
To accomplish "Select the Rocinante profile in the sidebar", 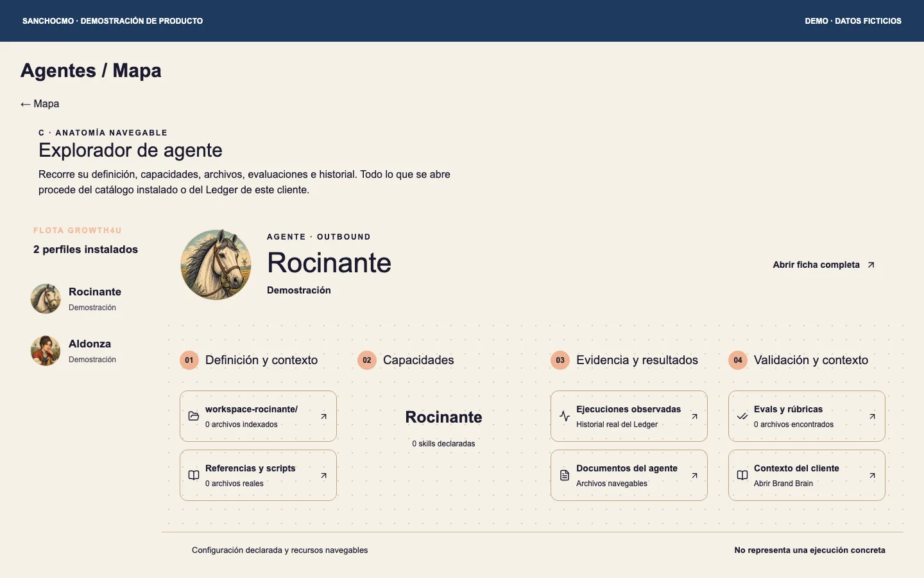I will tap(85, 299).
